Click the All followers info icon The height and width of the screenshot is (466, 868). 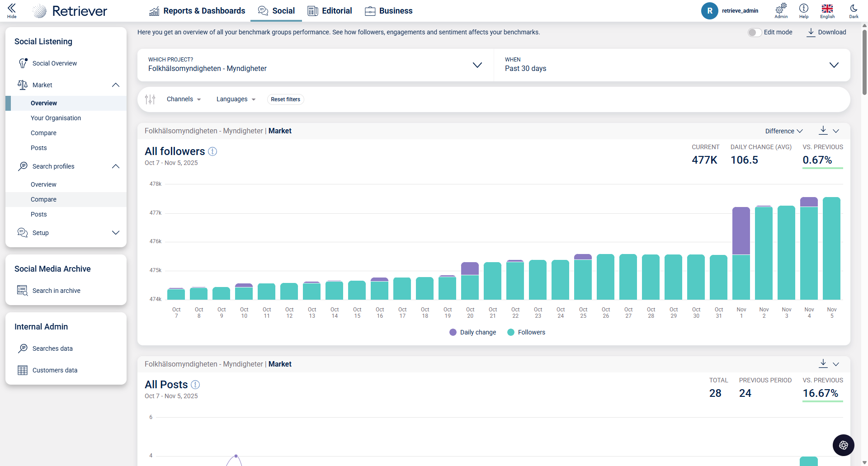pos(212,151)
